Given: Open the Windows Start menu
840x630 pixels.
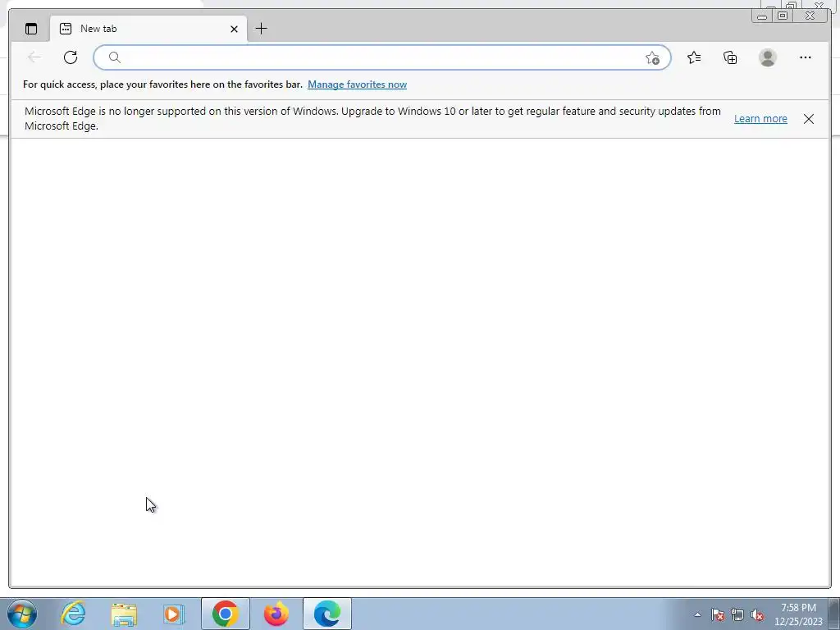Looking at the screenshot, I should click(x=22, y=614).
